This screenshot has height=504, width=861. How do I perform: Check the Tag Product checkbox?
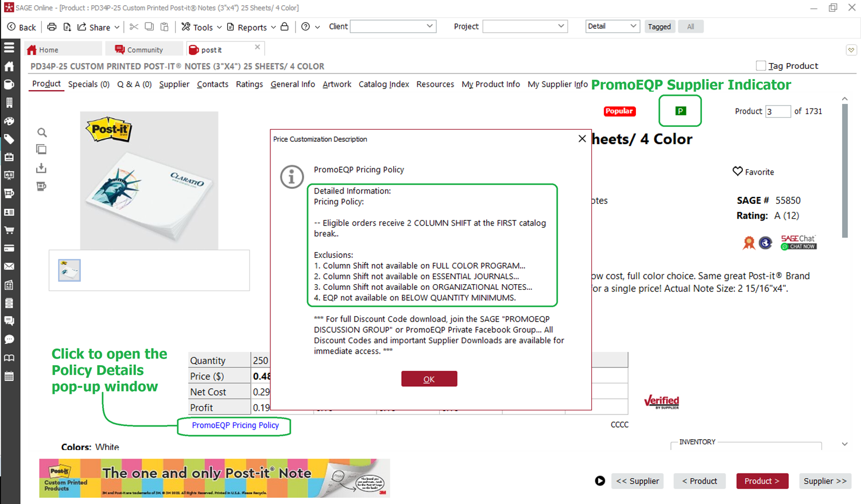point(761,66)
